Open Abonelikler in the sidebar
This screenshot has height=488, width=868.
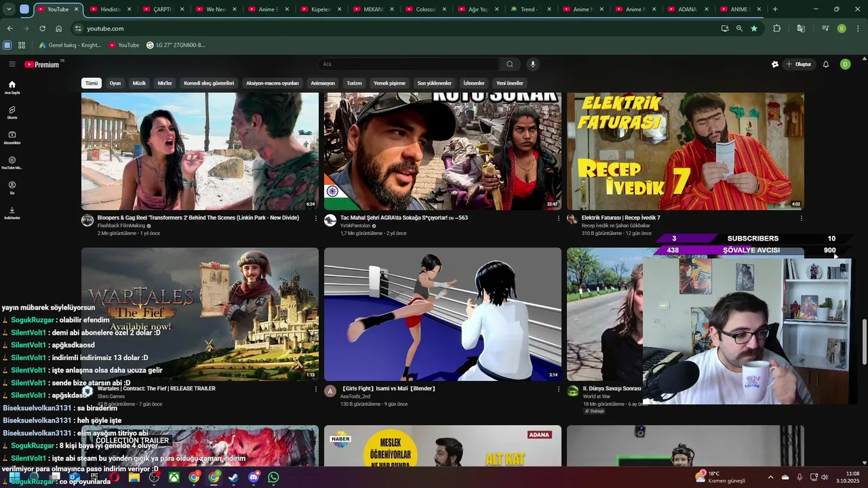click(12, 138)
